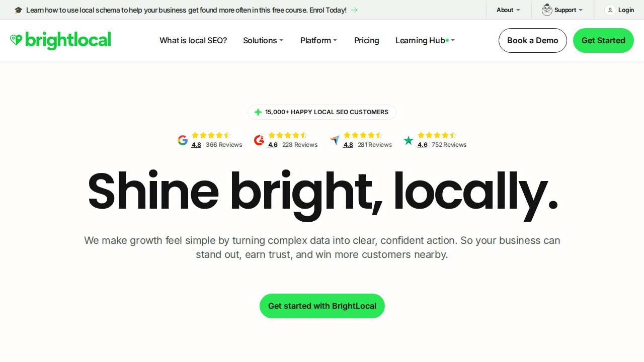Click the star rating above 228 Reviews
644x362 pixels.
coord(288,135)
